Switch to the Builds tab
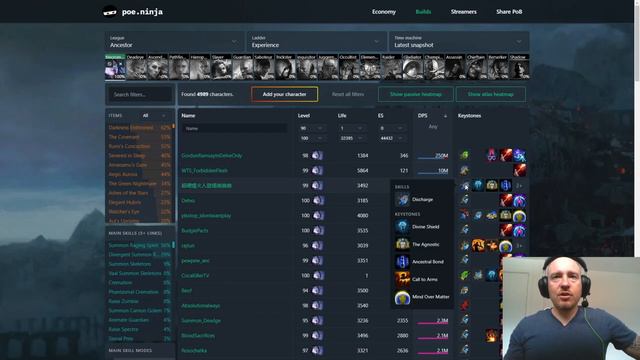Screen dimensions: 640x360 coord(423,12)
